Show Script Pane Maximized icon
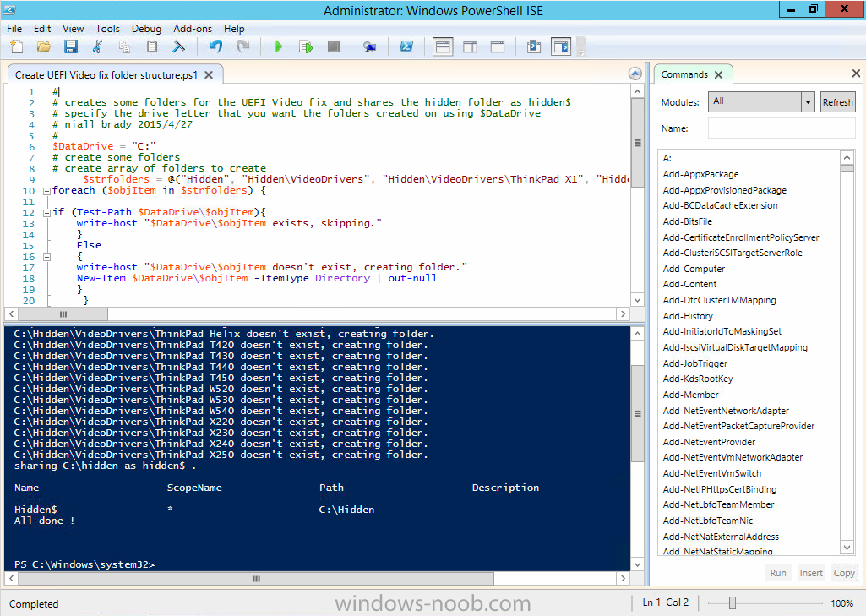Viewport: 866px width, 616px height. [498, 47]
